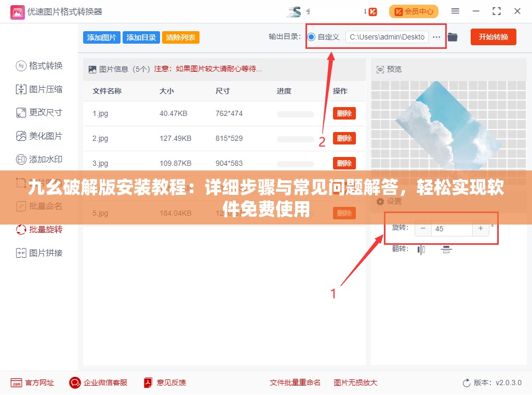Click the 开始转换 button

493,37
